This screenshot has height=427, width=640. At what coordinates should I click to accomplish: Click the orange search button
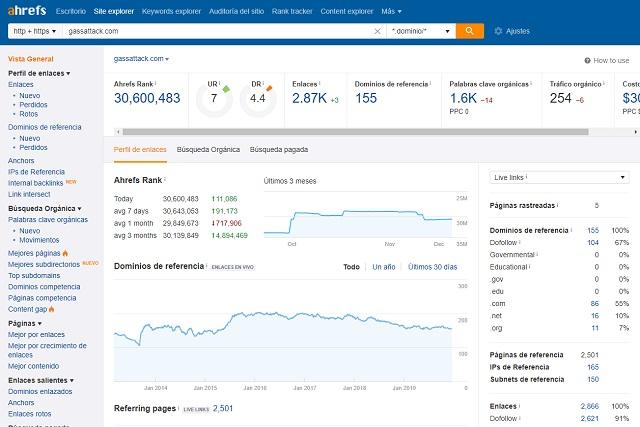click(x=470, y=31)
